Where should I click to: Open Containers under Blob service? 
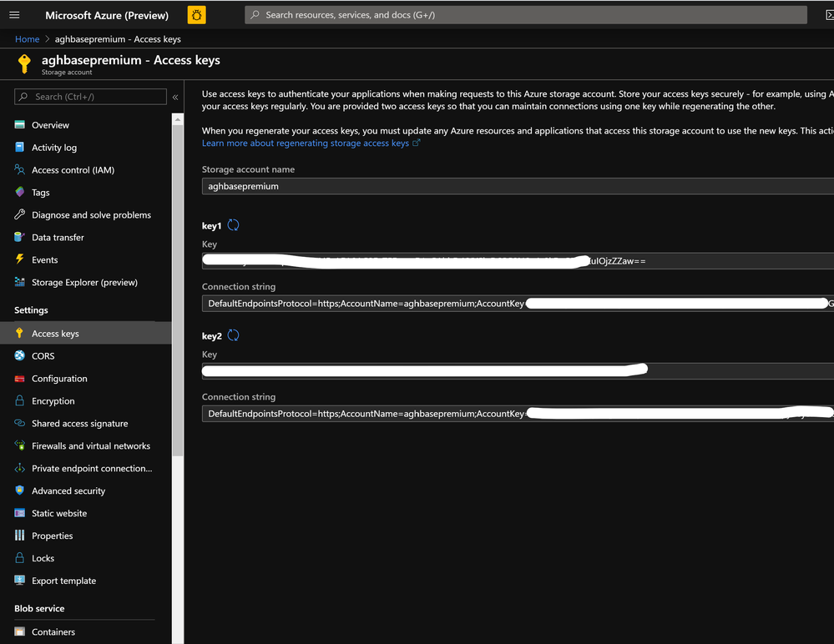coord(85,631)
